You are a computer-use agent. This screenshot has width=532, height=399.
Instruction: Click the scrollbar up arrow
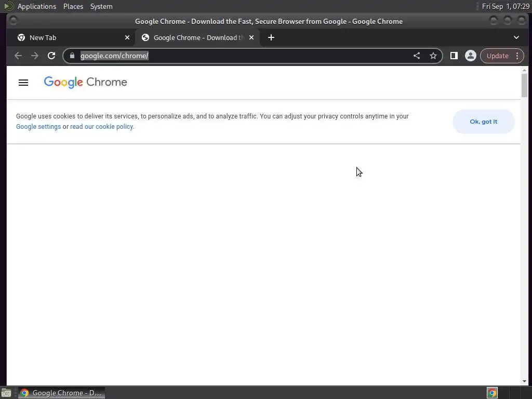coord(524,70)
